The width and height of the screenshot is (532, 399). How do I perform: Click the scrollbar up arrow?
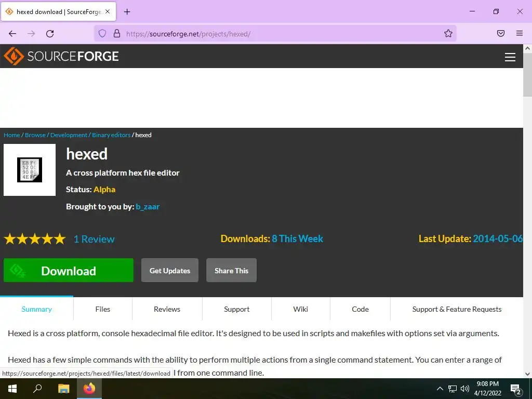click(528, 48)
